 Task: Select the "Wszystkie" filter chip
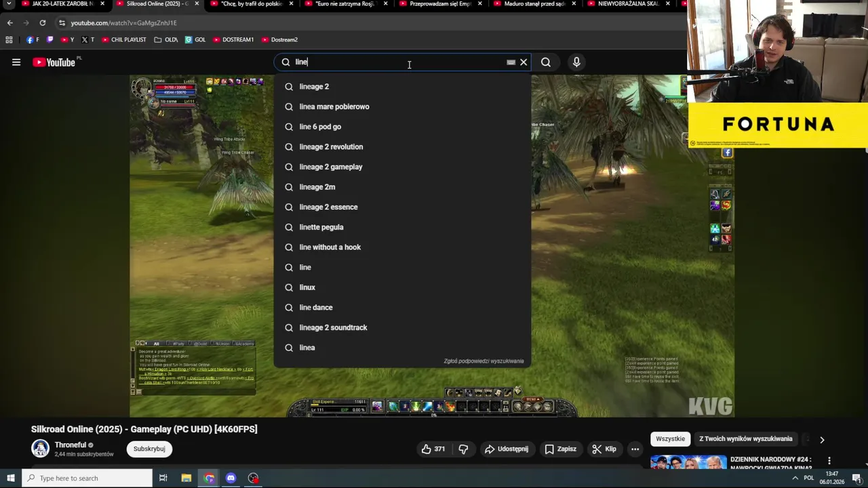pyautogui.click(x=670, y=439)
